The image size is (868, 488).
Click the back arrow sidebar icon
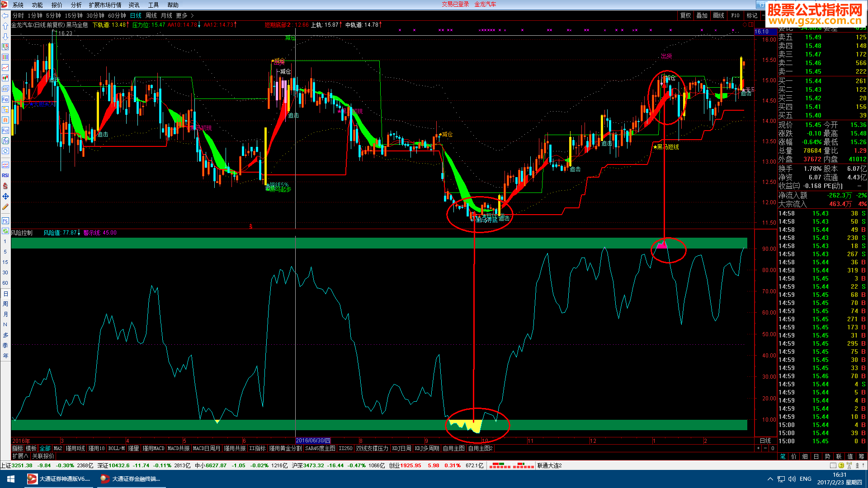point(5,15)
